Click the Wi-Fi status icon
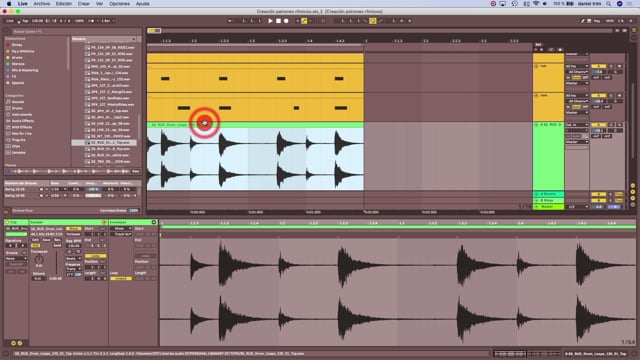The image size is (640, 360). [536, 4]
